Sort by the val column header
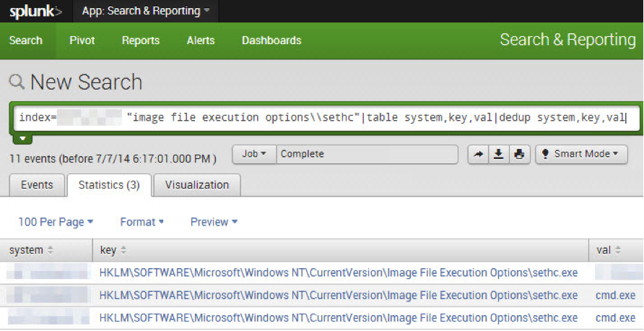 coord(616,250)
